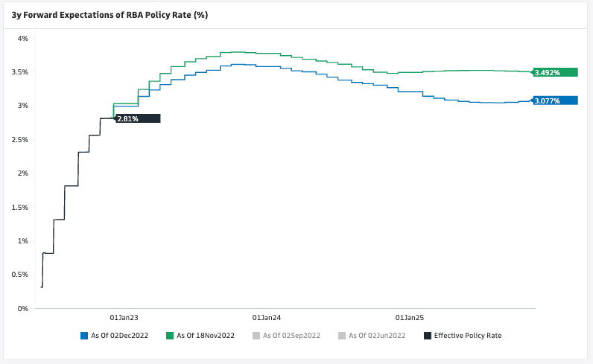This screenshot has height=364, width=593.
Task: Click the 4% y-axis tick label
Action: pyautogui.click(x=22, y=38)
